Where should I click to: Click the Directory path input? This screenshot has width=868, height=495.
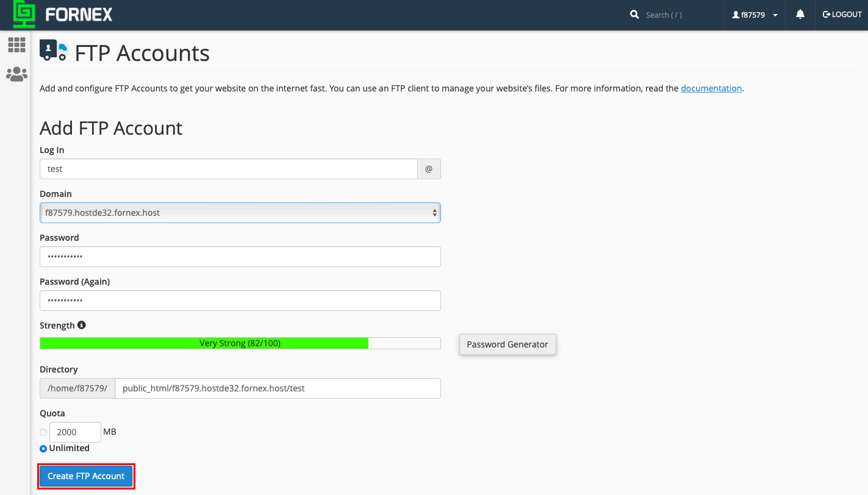(x=278, y=388)
